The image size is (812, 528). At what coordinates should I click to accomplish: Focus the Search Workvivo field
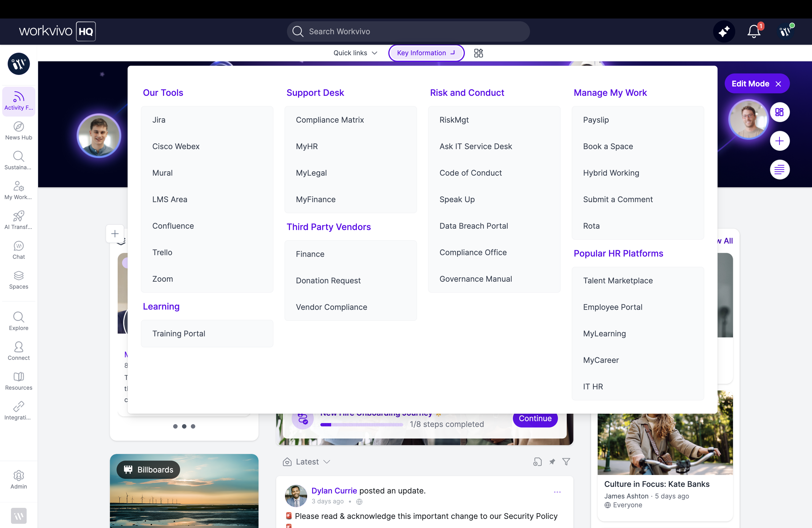pos(408,31)
